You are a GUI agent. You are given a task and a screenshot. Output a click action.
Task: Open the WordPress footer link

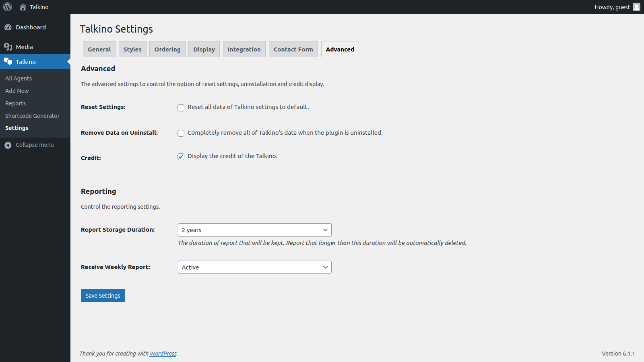(x=163, y=354)
